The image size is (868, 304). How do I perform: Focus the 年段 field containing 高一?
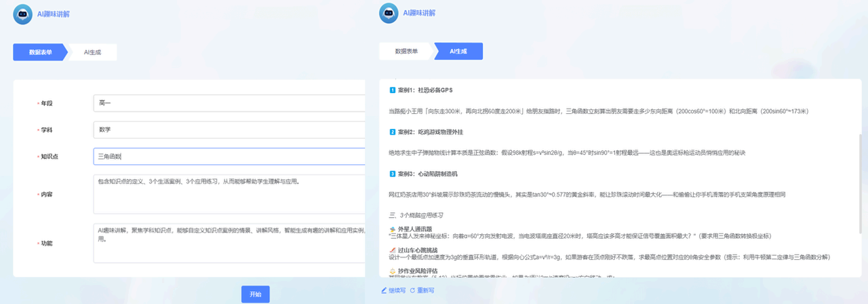tap(229, 102)
